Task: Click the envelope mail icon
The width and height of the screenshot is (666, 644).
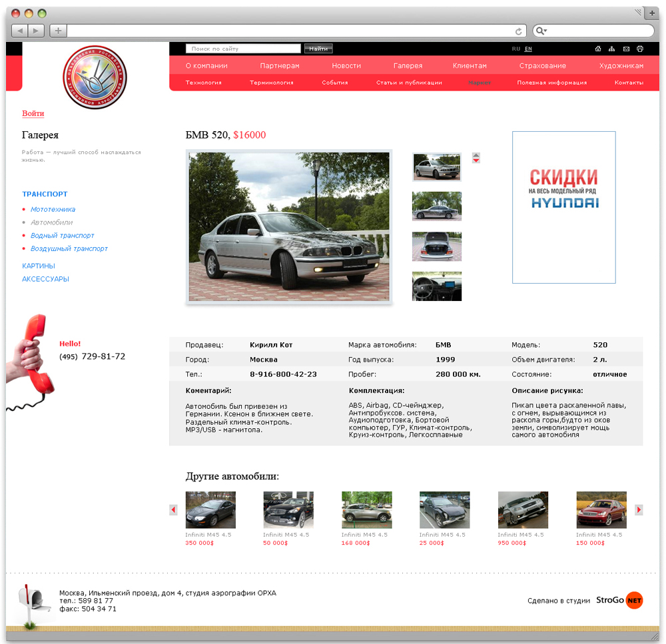Action: [626, 49]
